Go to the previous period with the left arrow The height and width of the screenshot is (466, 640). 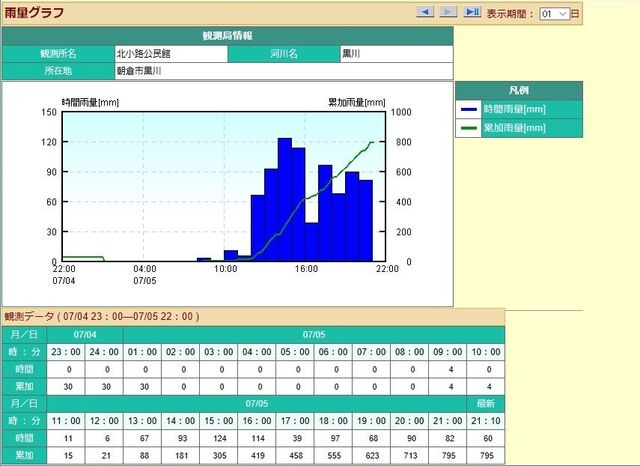(425, 12)
